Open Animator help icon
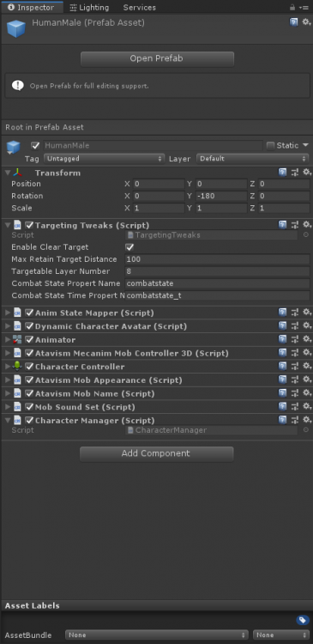The width and height of the screenshot is (313, 644). (x=283, y=339)
